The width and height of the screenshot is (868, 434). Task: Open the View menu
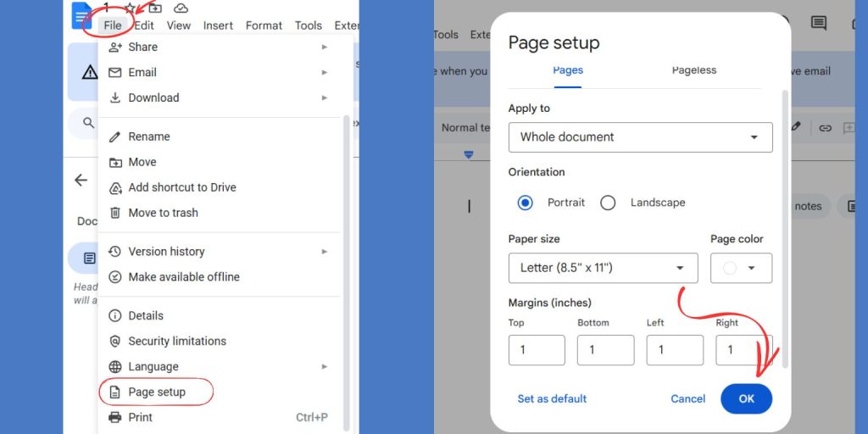click(x=179, y=25)
